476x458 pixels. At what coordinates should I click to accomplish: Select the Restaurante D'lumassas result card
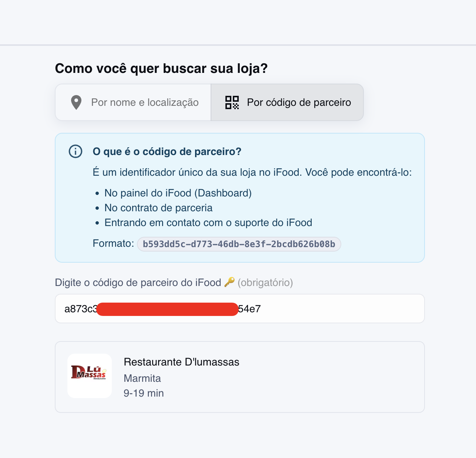tap(239, 376)
